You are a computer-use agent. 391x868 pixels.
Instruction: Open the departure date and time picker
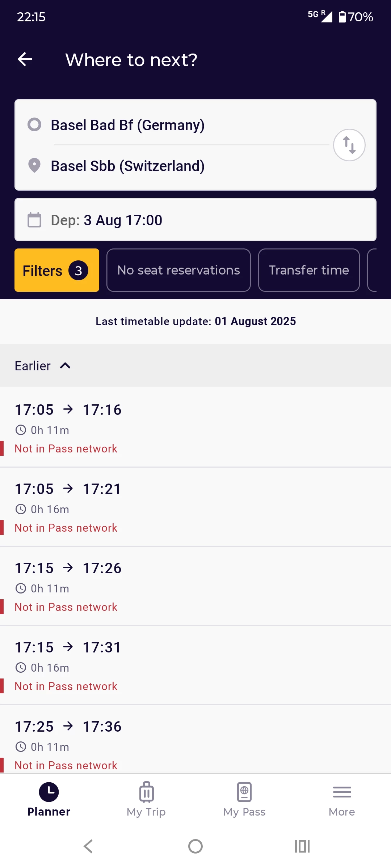[x=195, y=220]
